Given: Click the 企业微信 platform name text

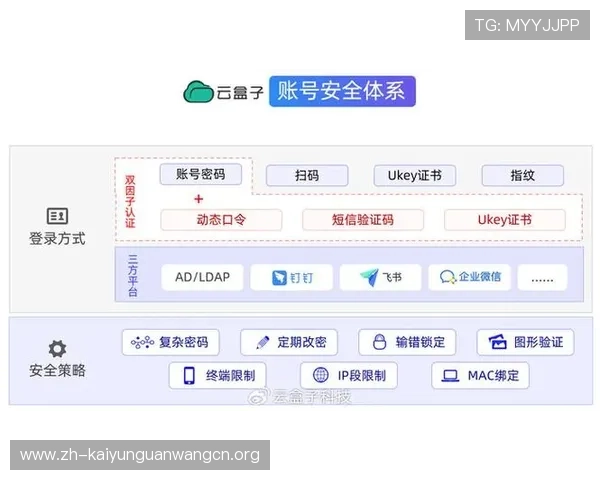Looking at the screenshot, I should 480,277.
